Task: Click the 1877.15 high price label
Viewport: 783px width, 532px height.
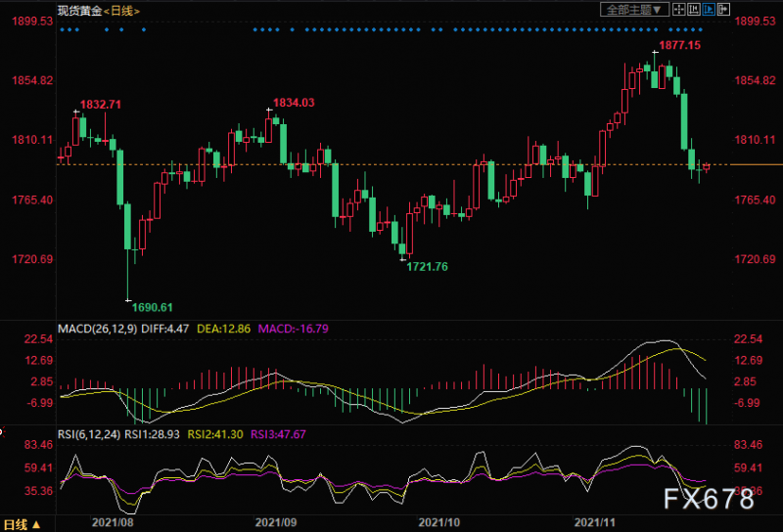Action: 679,45
